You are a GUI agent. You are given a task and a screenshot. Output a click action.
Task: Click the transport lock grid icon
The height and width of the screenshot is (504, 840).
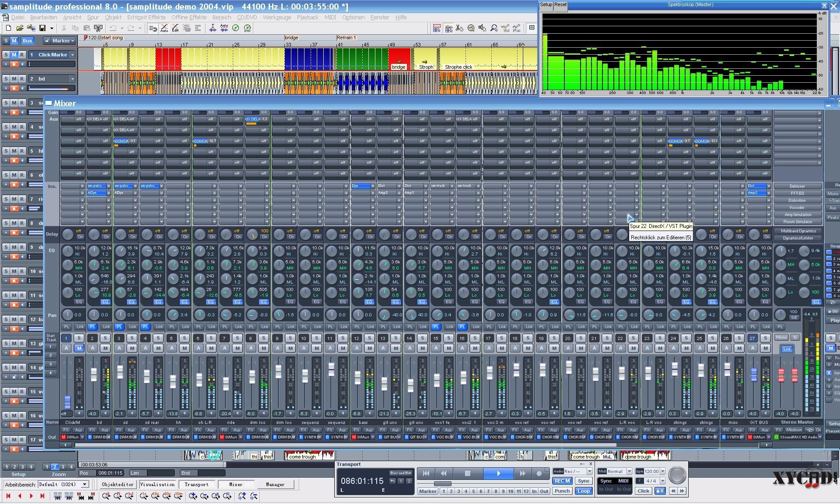pos(660,491)
